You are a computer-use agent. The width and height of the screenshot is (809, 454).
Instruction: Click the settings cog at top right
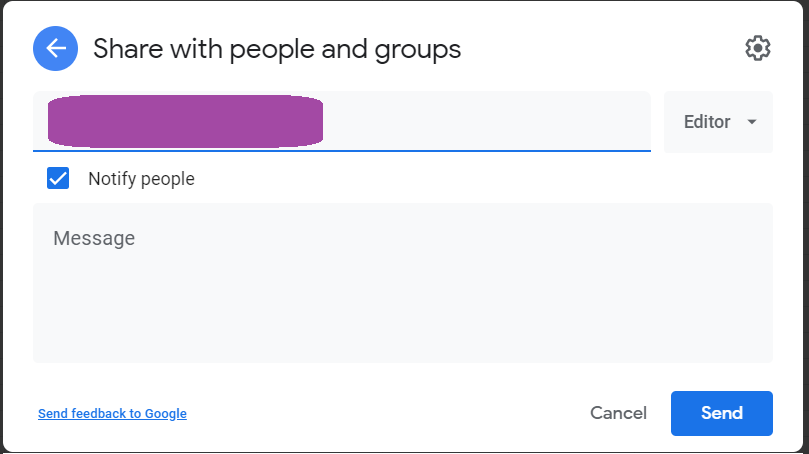coord(758,48)
